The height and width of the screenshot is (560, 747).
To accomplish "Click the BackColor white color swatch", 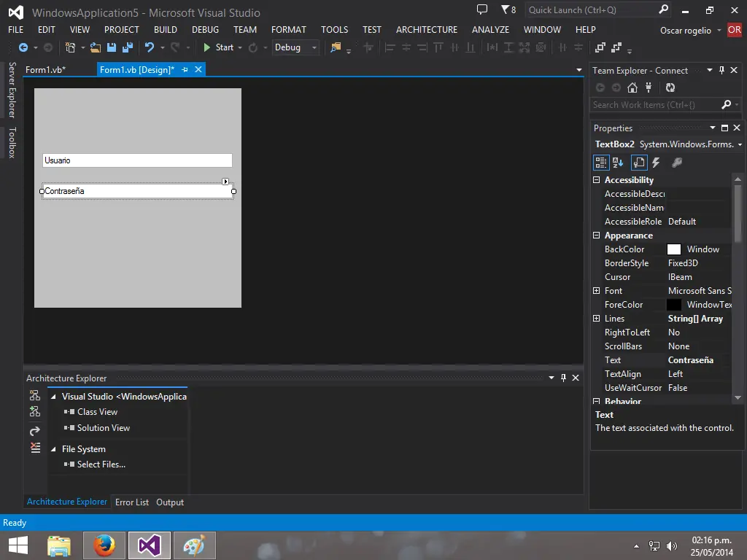I will pyautogui.click(x=674, y=249).
